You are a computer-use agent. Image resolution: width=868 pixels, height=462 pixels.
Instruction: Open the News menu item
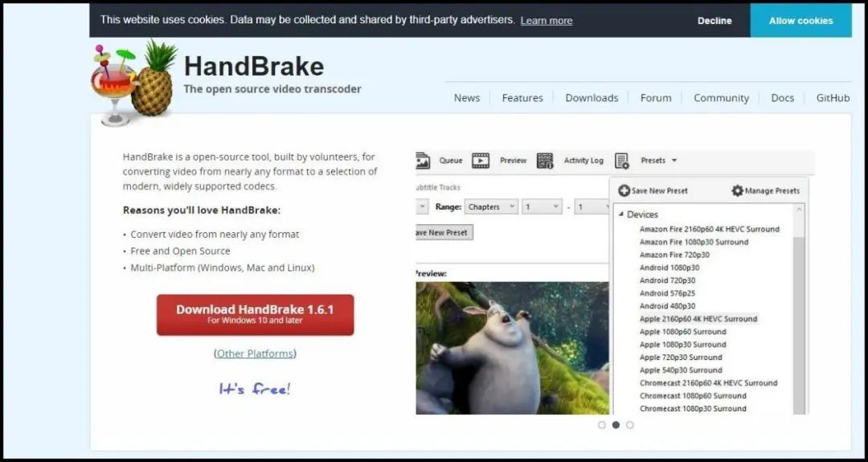[x=467, y=98]
